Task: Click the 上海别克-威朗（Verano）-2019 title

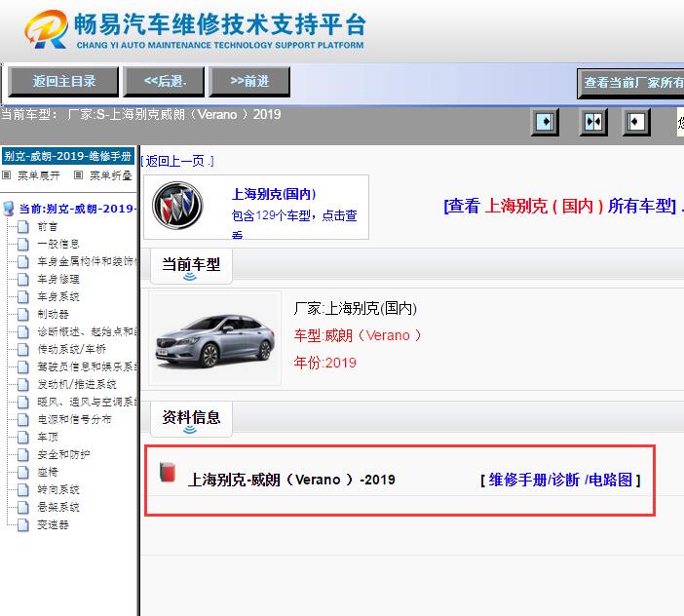Action: (291, 480)
